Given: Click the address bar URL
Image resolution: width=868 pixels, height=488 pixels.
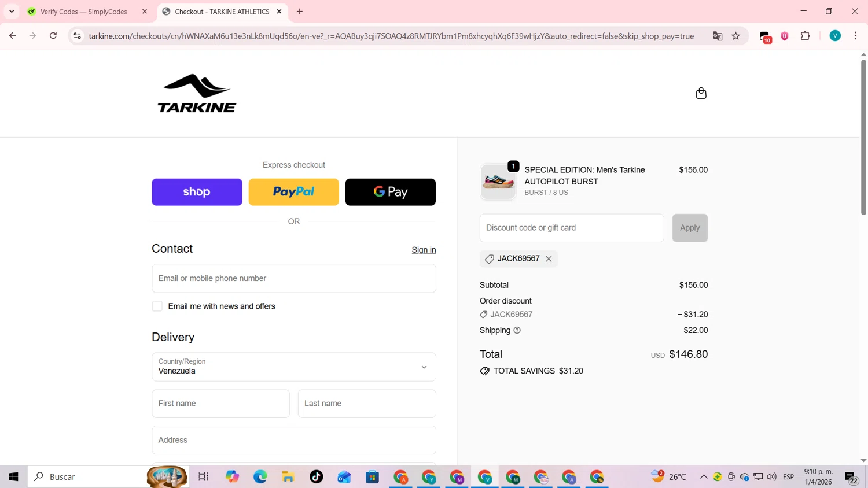Looking at the screenshot, I should [x=391, y=36].
